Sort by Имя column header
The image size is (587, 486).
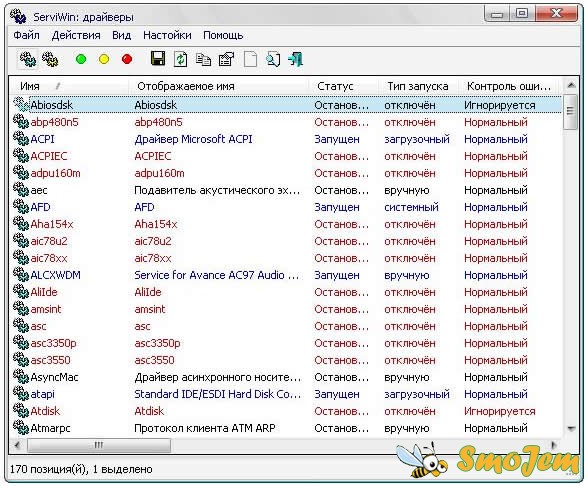coord(69,86)
